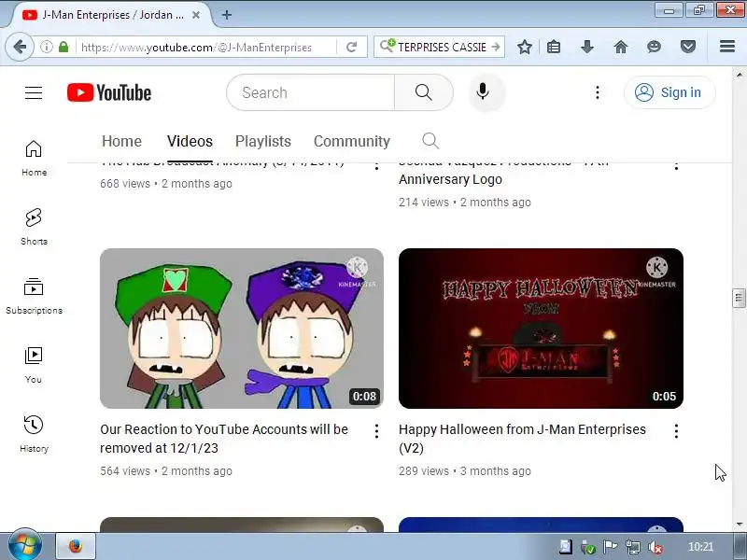Click '289 views • 3 months ago' text
Image resolution: width=747 pixels, height=560 pixels.
point(465,471)
